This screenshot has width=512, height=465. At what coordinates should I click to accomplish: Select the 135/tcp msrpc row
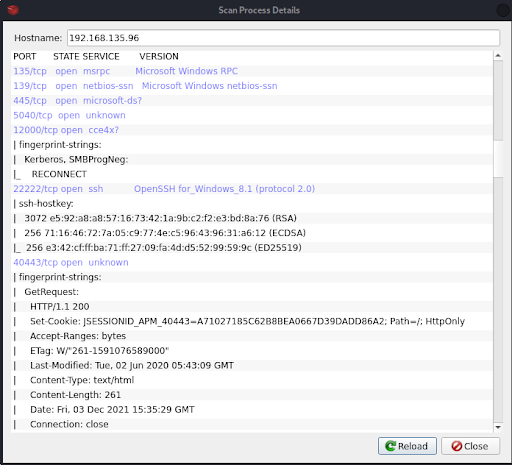[252, 71]
